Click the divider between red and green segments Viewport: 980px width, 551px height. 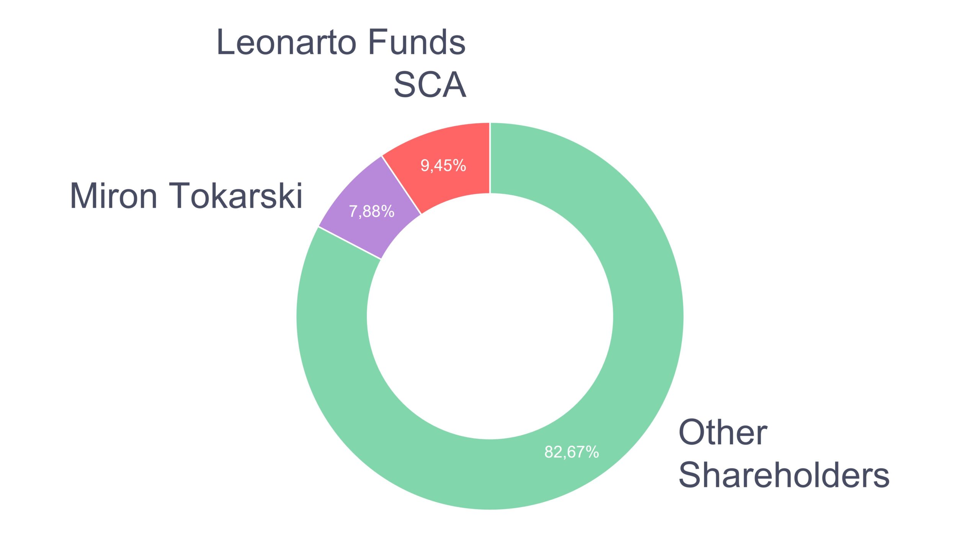click(x=490, y=158)
